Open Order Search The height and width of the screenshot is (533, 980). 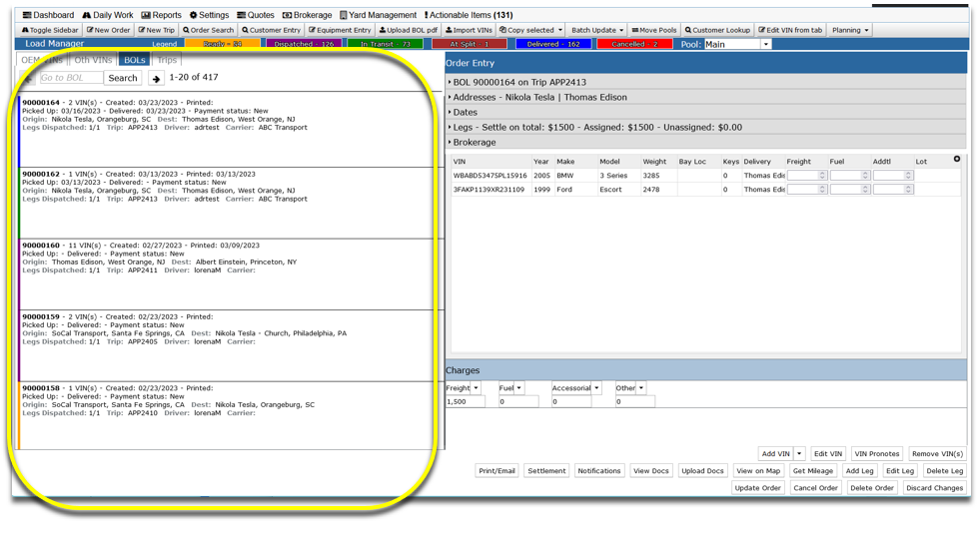click(x=208, y=30)
